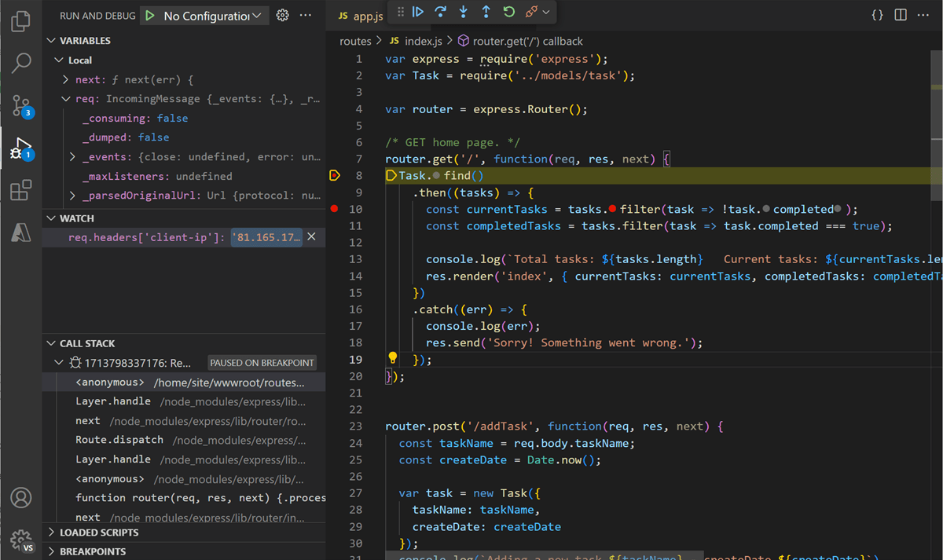
Task: Step Into the Task.find call
Action: (461, 12)
